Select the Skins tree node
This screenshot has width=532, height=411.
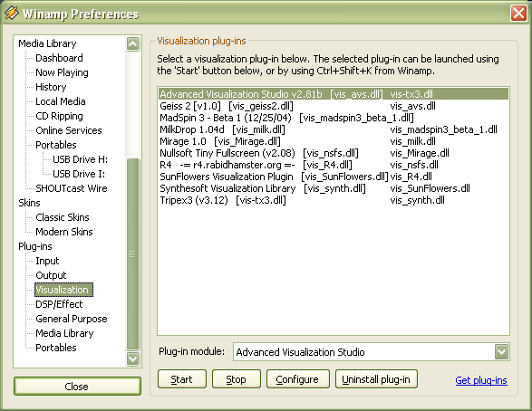point(29,203)
